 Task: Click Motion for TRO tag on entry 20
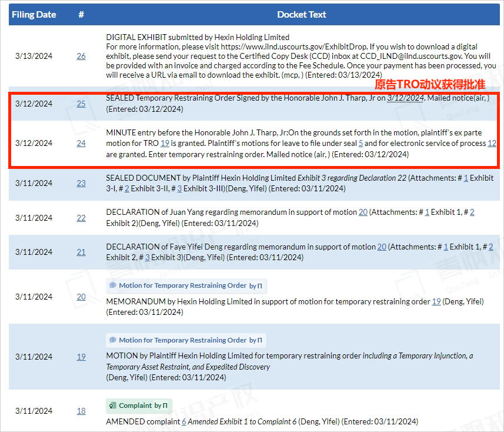click(x=186, y=285)
